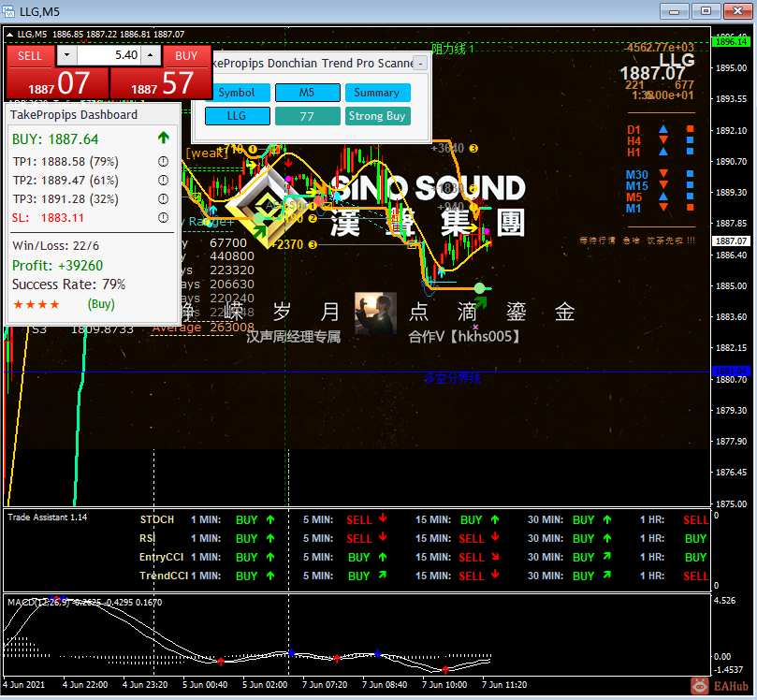Image resolution: width=757 pixels, height=700 pixels.
Task: Click the Strong Buy summary cell
Action: coord(377,116)
